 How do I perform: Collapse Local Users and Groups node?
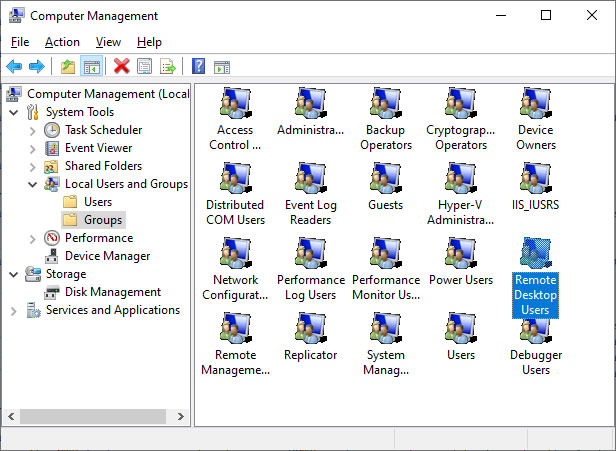33,184
